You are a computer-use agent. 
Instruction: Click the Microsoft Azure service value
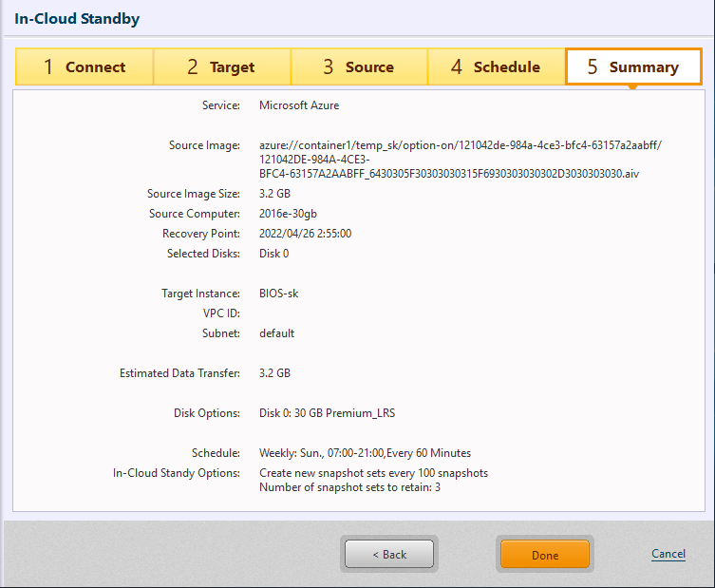pyautogui.click(x=299, y=105)
